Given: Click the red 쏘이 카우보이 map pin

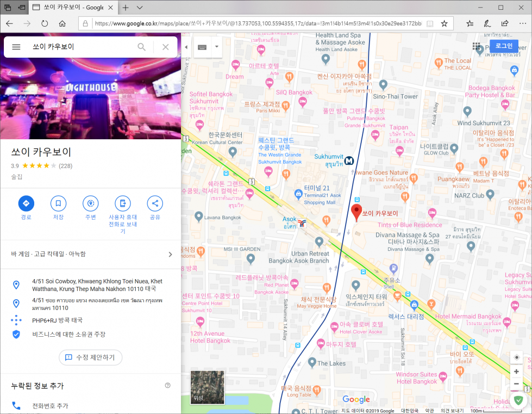Looking at the screenshot, I should pyautogui.click(x=356, y=212).
